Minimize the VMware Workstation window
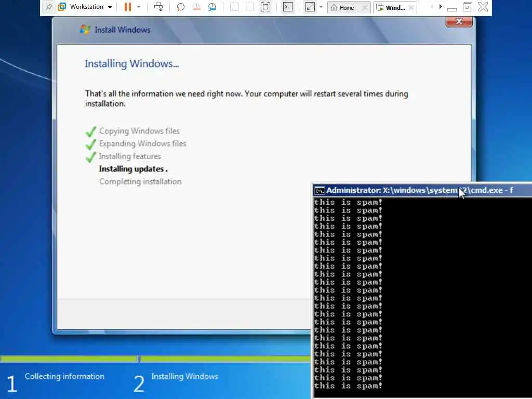The height and width of the screenshot is (399, 532). [x=452, y=8]
